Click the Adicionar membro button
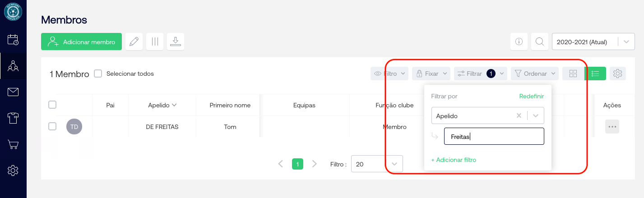644x198 pixels. [x=81, y=42]
